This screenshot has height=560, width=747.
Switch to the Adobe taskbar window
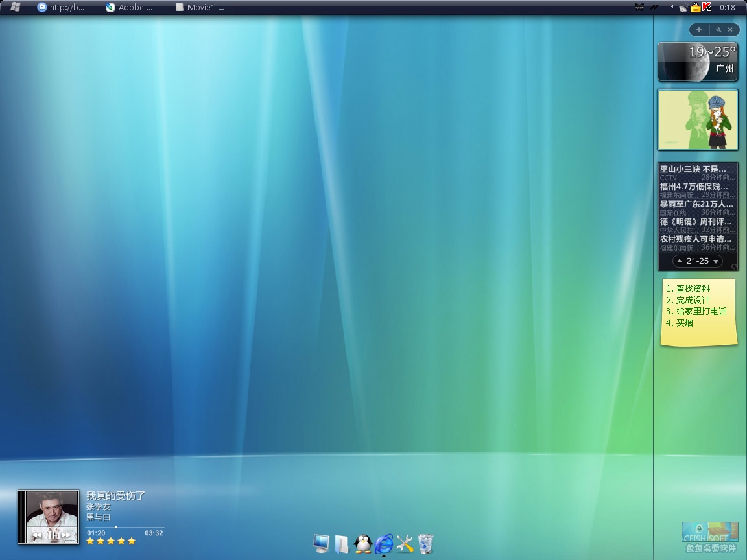tap(130, 8)
